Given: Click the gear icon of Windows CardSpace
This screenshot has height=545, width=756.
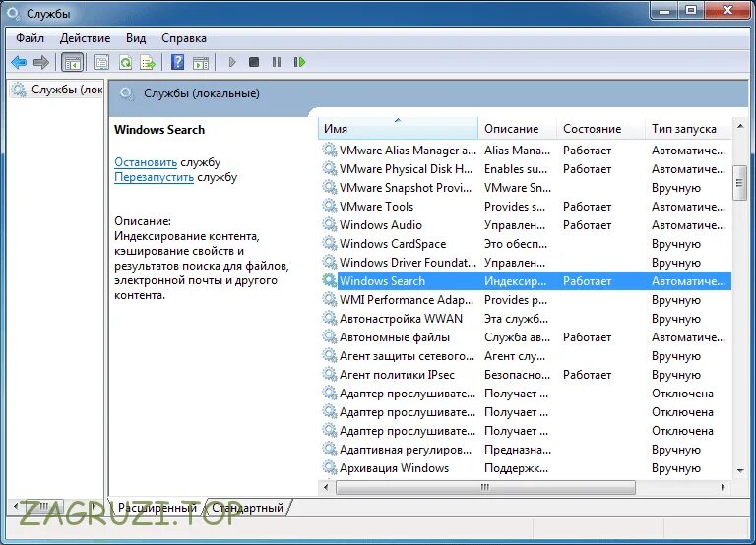Looking at the screenshot, I should click(x=330, y=244).
